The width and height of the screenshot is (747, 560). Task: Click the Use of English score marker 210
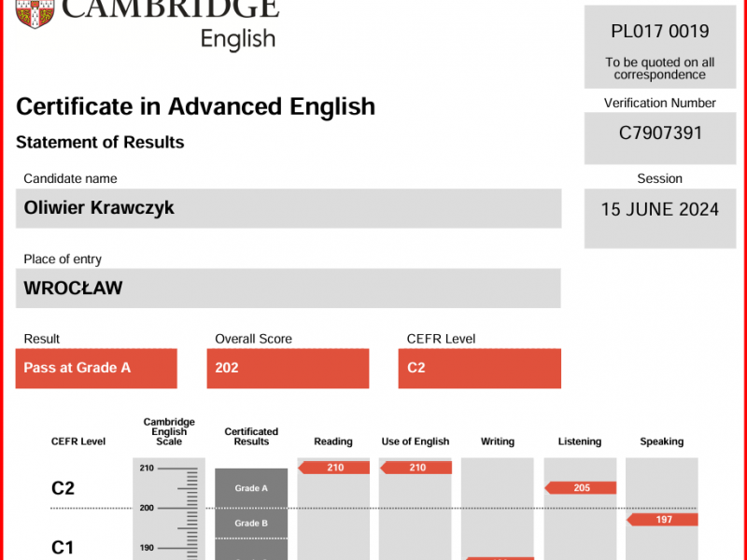tap(416, 468)
